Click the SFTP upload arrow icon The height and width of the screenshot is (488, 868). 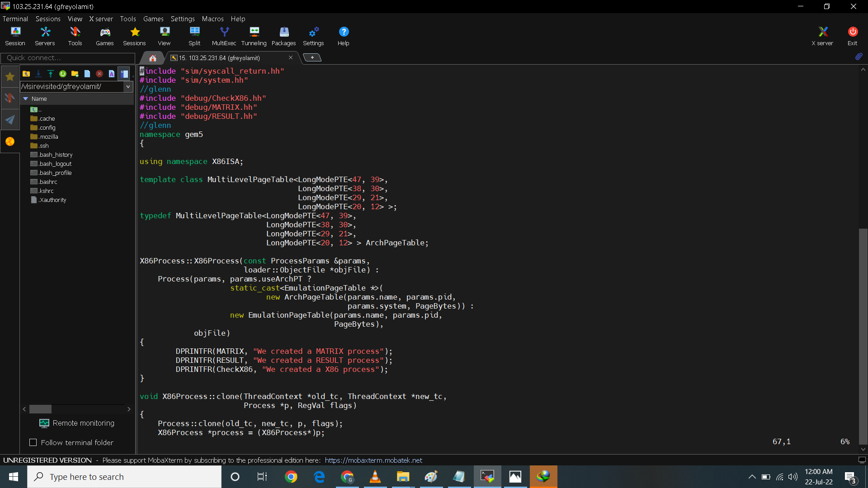click(x=51, y=74)
